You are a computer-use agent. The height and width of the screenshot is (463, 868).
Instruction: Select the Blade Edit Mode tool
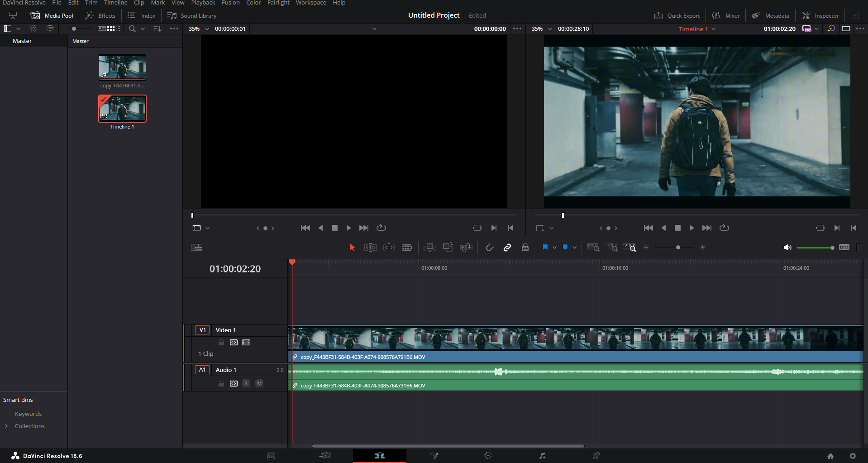[407, 247]
